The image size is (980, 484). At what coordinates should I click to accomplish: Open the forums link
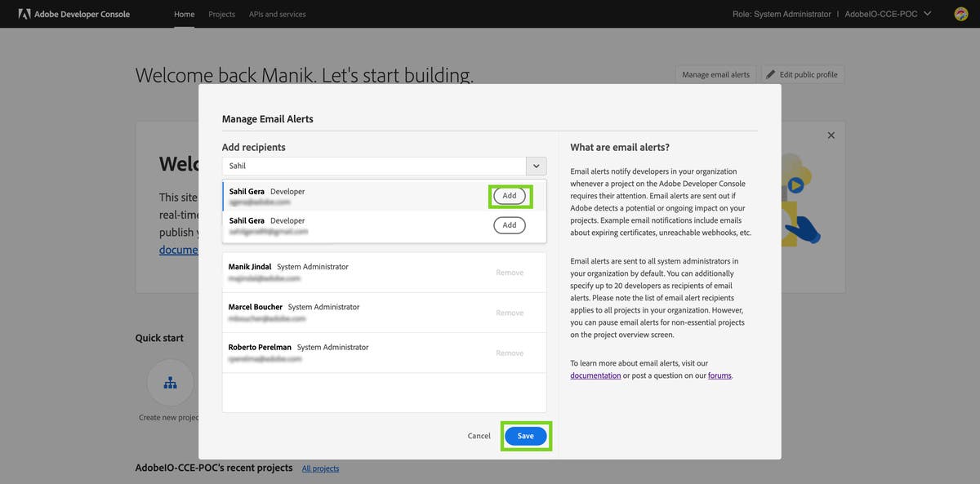point(719,375)
